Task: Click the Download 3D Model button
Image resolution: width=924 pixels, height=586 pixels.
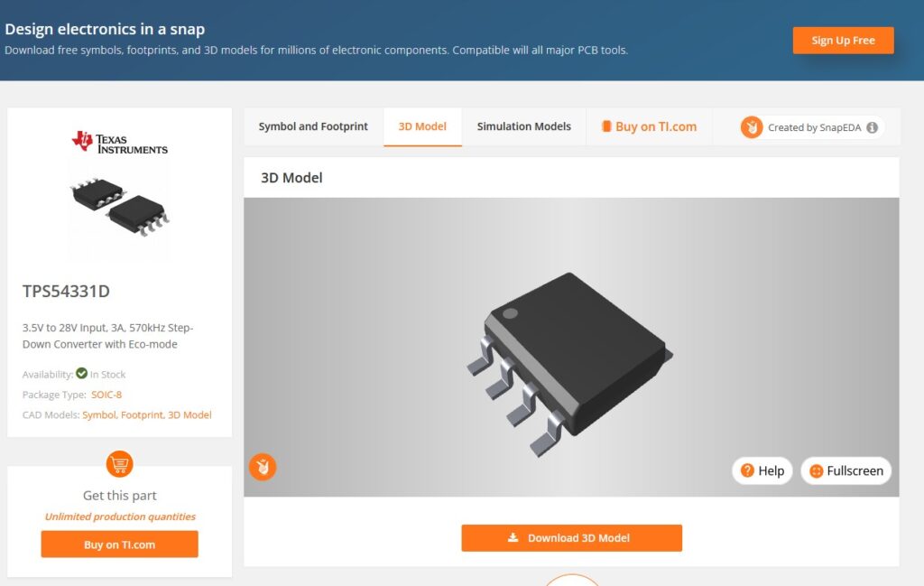Action: click(x=571, y=537)
